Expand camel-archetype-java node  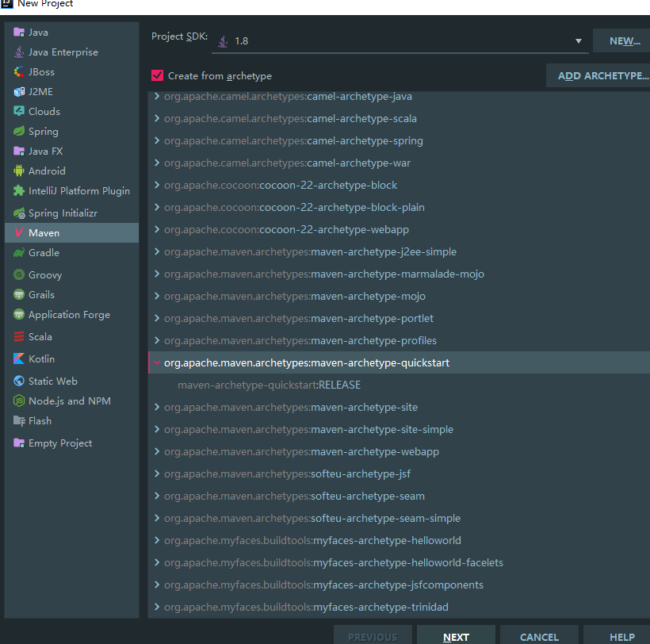(157, 96)
